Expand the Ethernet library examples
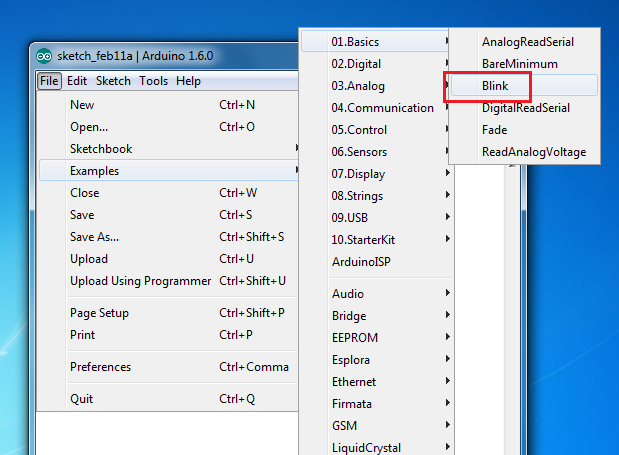 tap(376, 382)
